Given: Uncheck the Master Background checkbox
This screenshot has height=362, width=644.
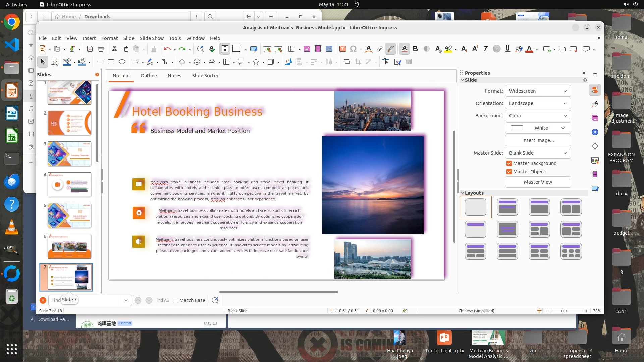Looking at the screenshot, I should click(509, 163).
